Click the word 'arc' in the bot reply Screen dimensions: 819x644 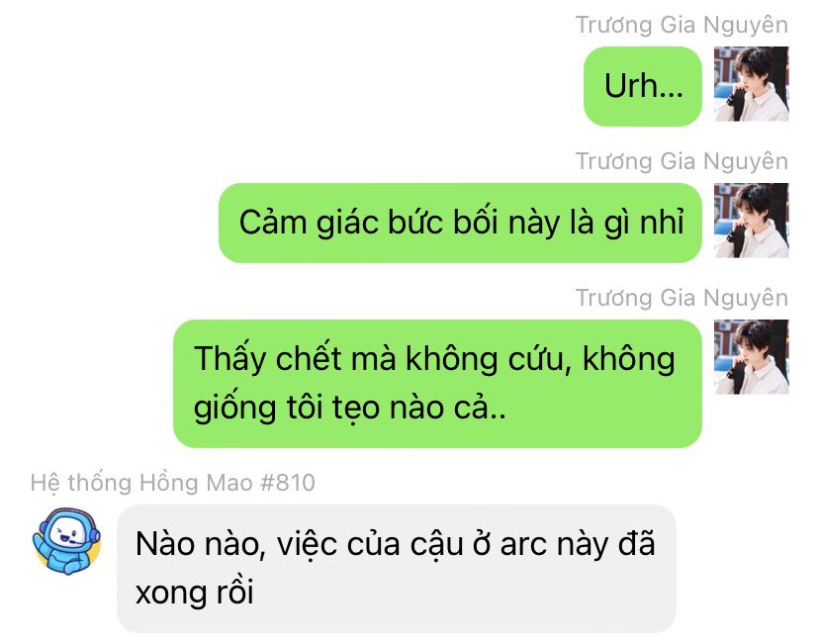pos(523,545)
